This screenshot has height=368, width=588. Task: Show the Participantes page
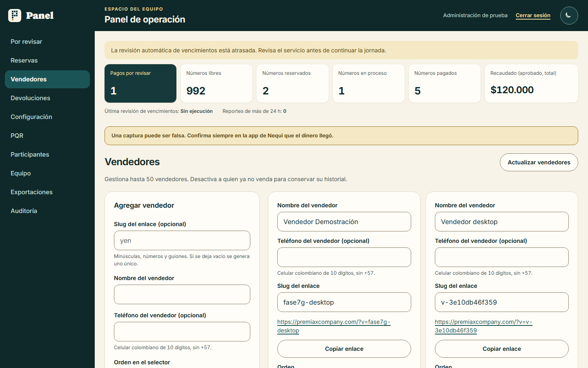(47, 155)
